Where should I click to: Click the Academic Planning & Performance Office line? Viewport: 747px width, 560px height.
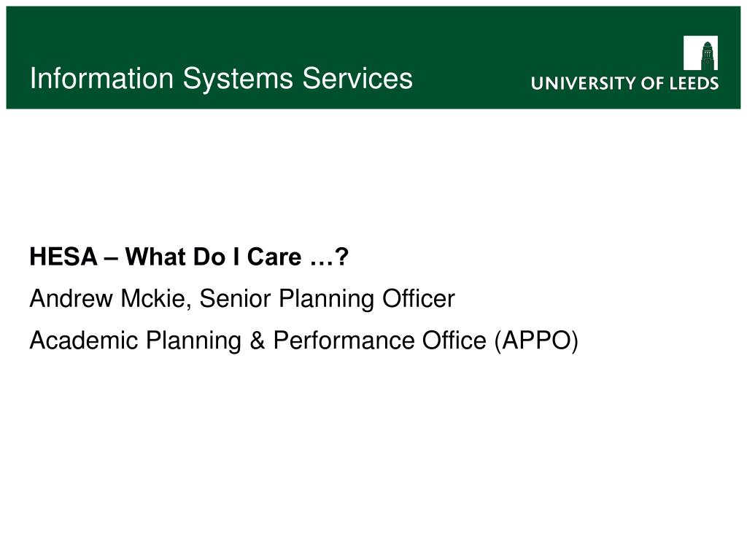304,341
